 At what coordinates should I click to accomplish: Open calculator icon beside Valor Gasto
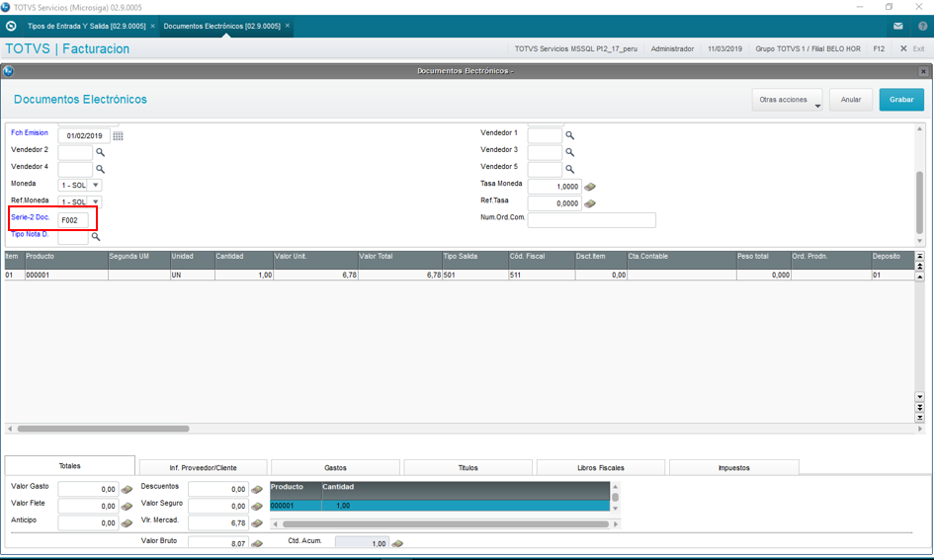point(127,489)
